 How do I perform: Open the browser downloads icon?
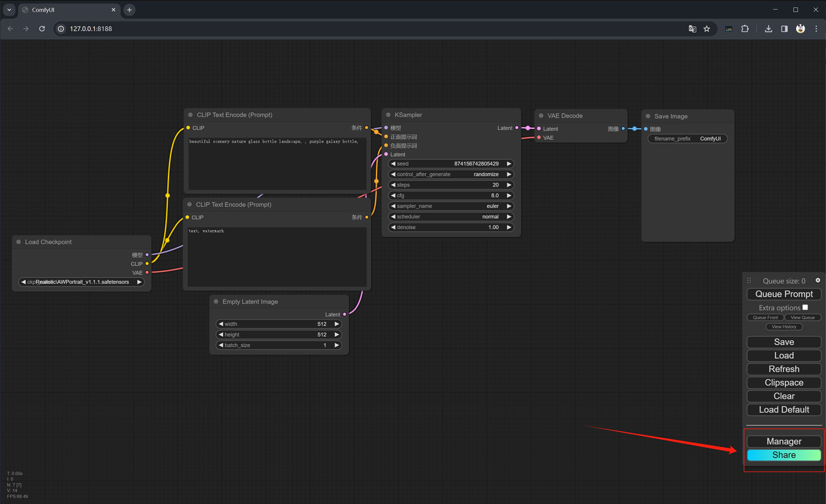[768, 29]
